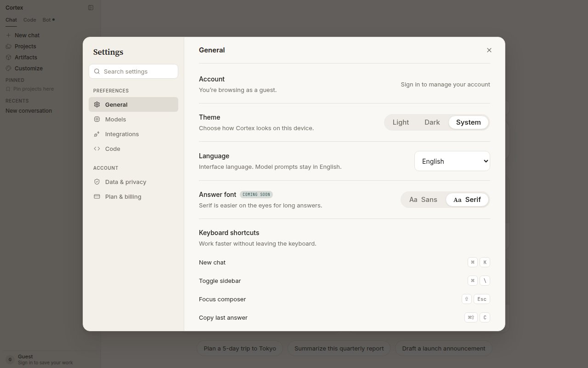Screen dimensions: 588x368
Task: Switch to the Code tab in sidebar header
Action: pyautogui.click(x=29, y=20)
